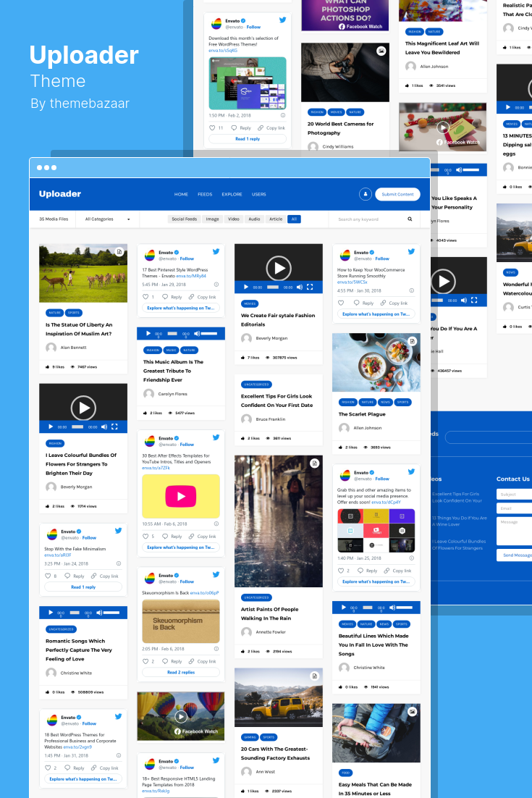Click GAMING tag on the '20 Cars' card
This screenshot has width=532, height=798.
coord(250,737)
